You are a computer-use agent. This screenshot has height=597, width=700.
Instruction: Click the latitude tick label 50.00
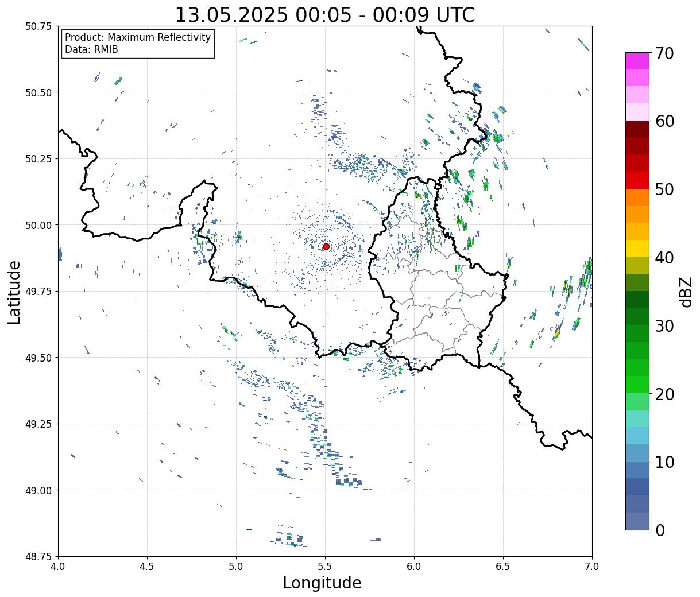coord(38,225)
